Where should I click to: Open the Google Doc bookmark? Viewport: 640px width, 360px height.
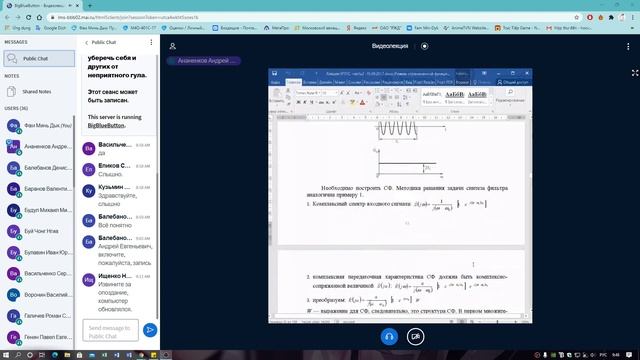click(51, 28)
